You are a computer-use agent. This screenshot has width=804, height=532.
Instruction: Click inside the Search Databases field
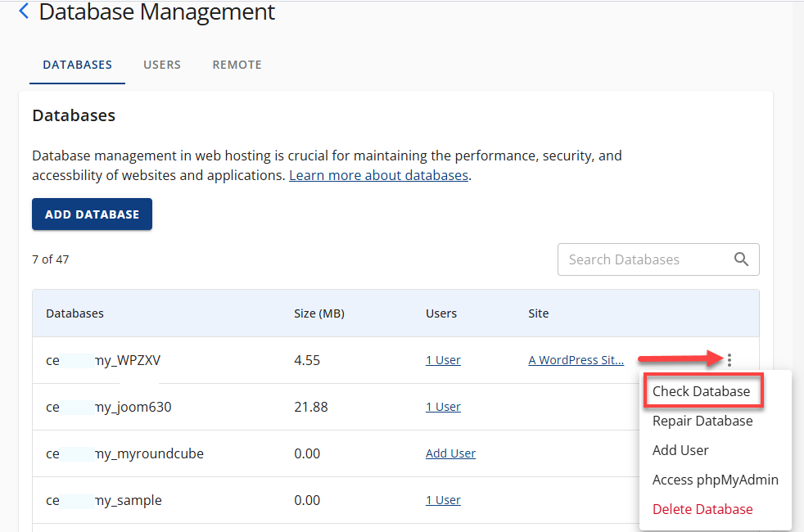(639, 259)
